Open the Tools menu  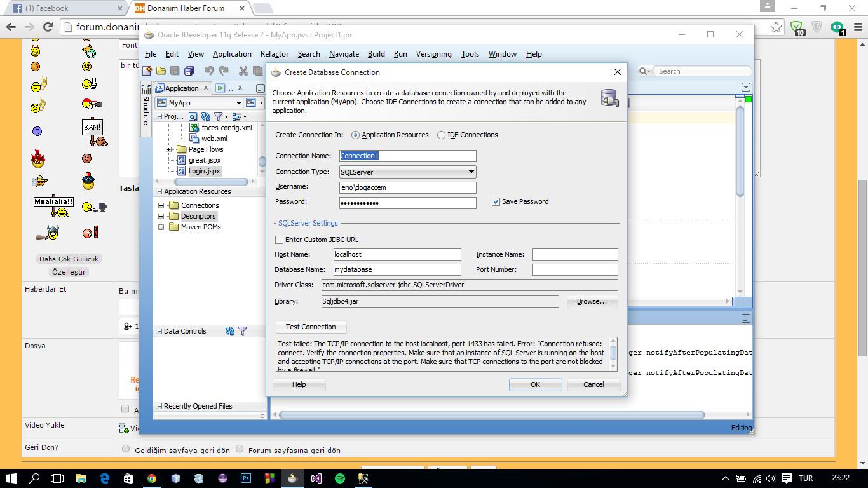(470, 54)
